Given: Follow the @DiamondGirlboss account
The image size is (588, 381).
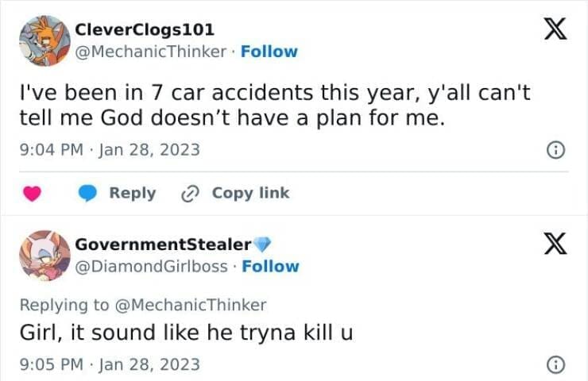Looking at the screenshot, I should [x=270, y=267].
